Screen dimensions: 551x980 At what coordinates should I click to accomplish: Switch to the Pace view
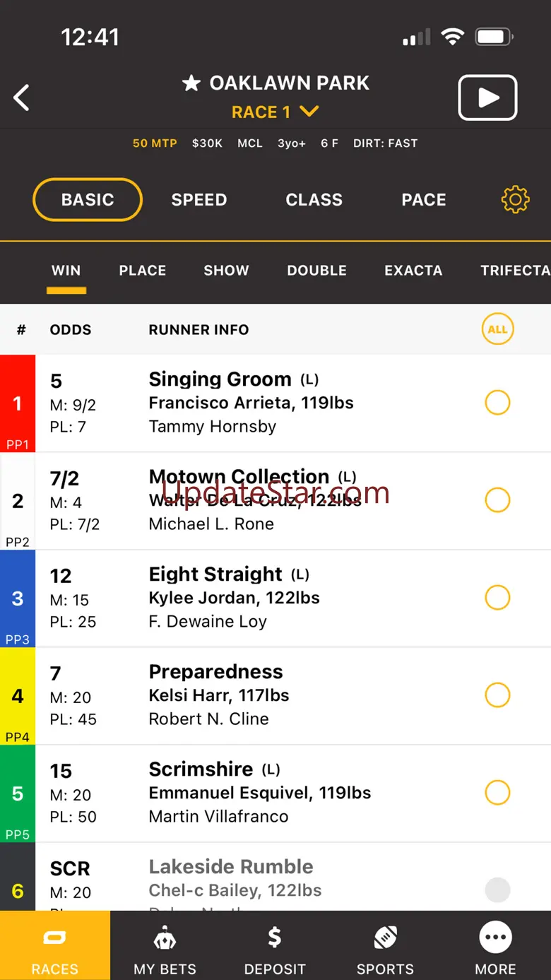click(424, 200)
